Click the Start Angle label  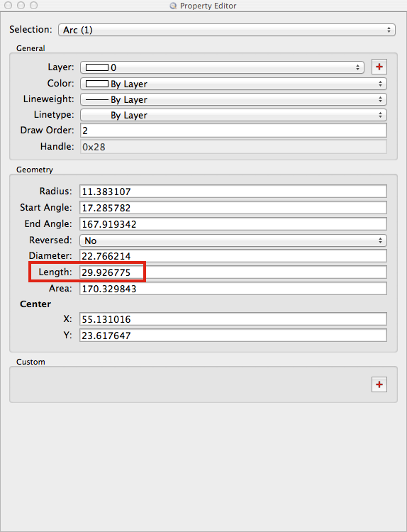[46, 208]
